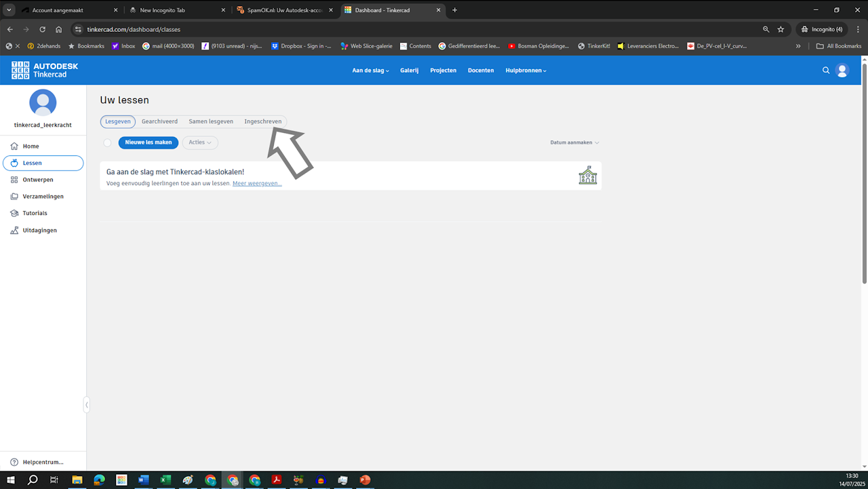Open the Web Slice-galerie bookmark
This screenshot has width=868, height=489.
(x=367, y=46)
